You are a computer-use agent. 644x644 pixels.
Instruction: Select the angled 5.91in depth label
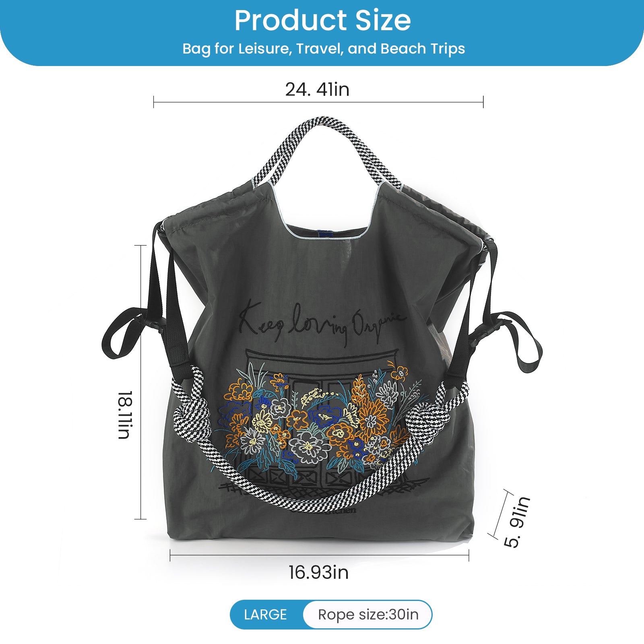(517, 522)
